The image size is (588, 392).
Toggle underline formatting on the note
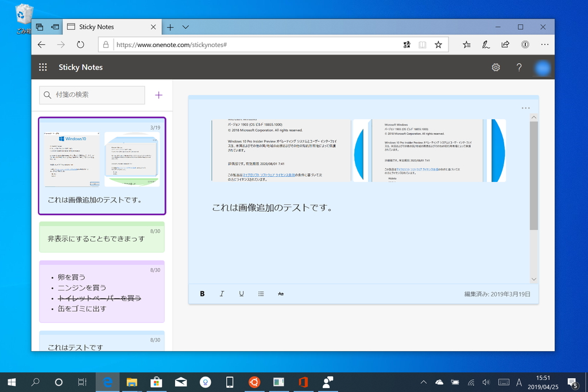point(241,293)
